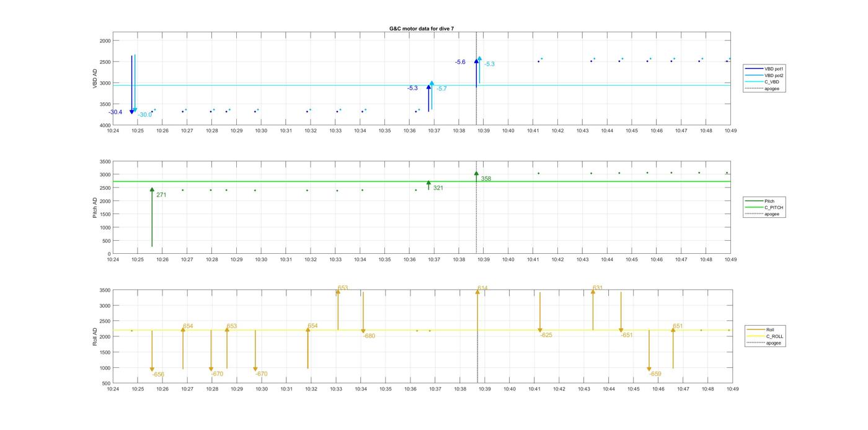
Task: Click the "4000" y-axis tick label
Action: click(x=105, y=125)
